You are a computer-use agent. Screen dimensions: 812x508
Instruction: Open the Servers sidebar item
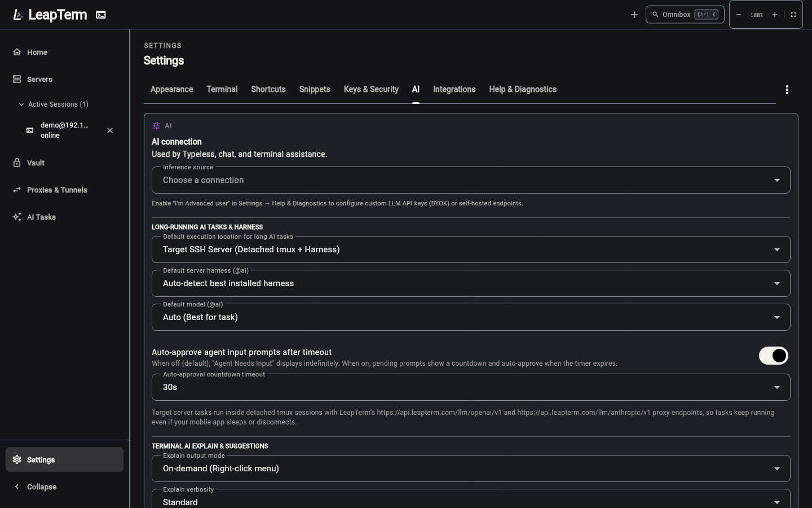tap(64, 79)
